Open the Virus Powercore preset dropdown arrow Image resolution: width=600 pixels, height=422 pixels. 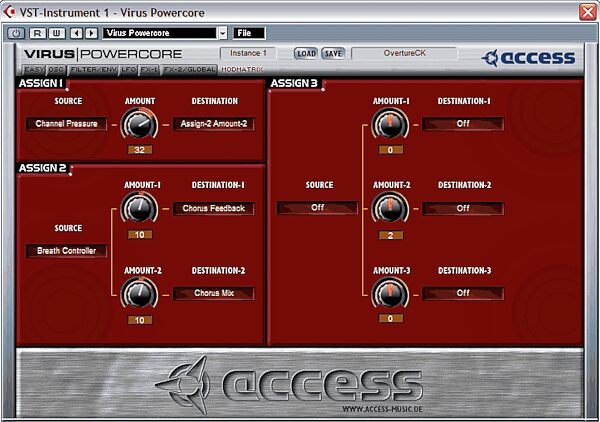pos(223,33)
